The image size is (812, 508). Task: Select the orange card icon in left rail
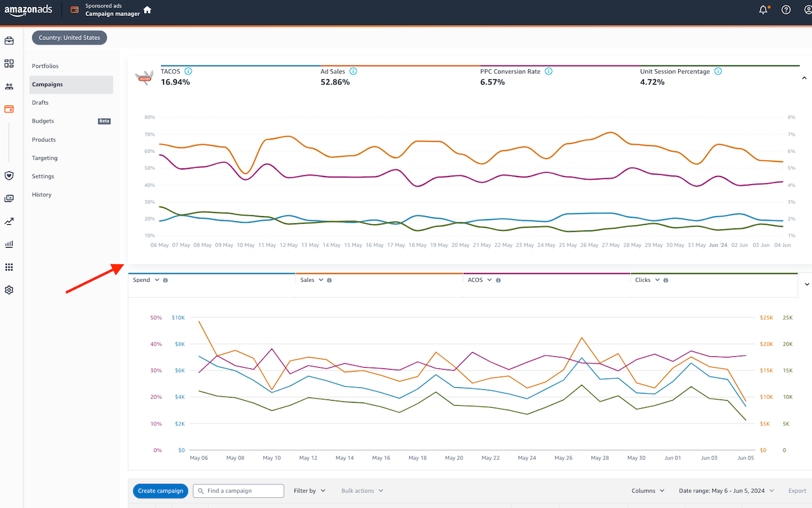coord(9,109)
